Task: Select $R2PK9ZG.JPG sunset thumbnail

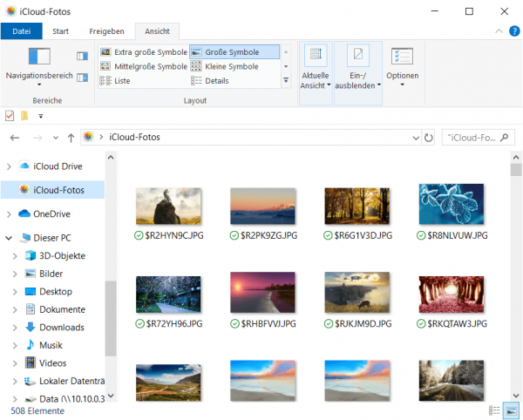Action: click(263, 206)
